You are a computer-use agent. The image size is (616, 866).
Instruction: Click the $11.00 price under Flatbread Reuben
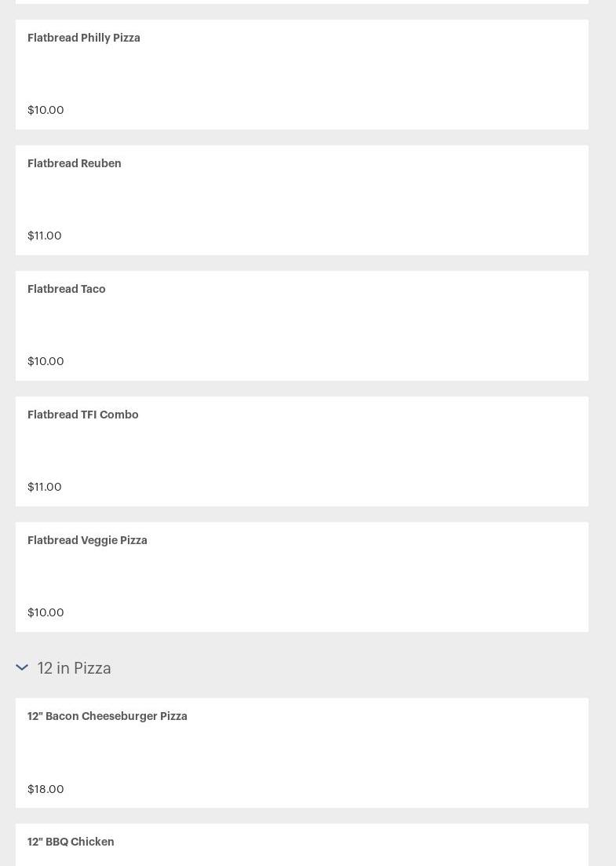[x=45, y=236]
